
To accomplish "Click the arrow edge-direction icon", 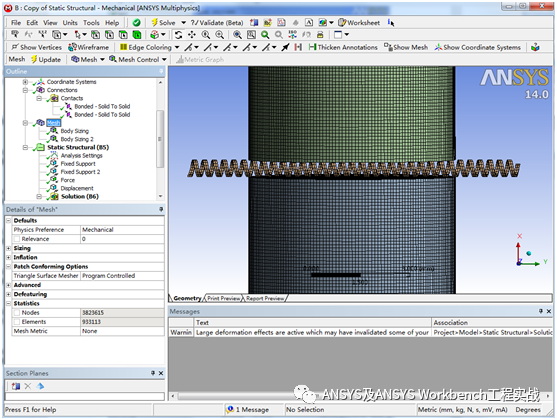I will [x=285, y=47].
